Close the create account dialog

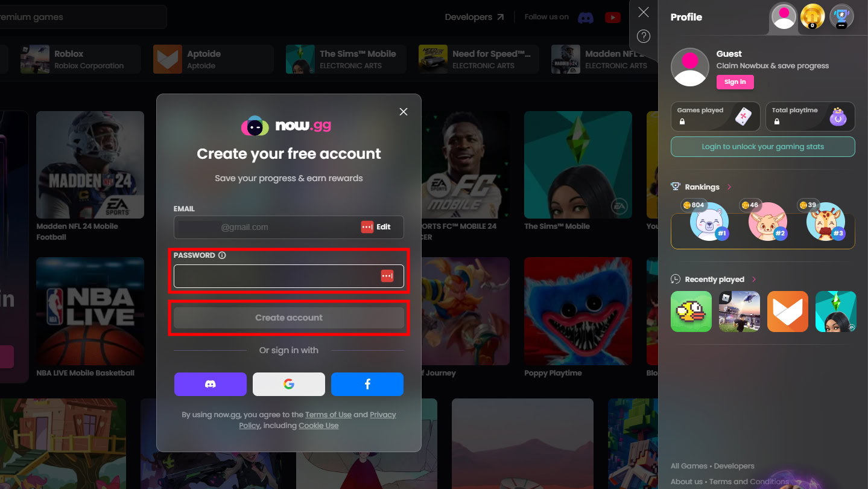(x=404, y=112)
